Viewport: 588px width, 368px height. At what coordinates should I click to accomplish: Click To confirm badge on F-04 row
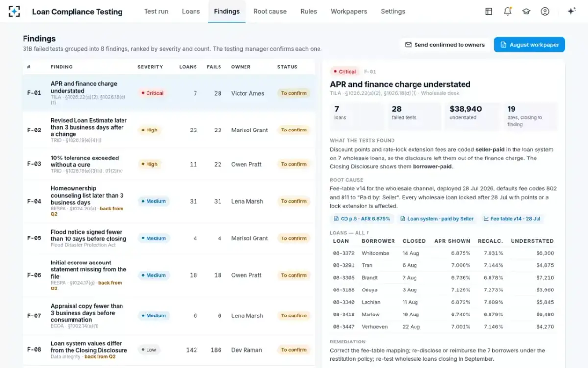click(294, 201)
